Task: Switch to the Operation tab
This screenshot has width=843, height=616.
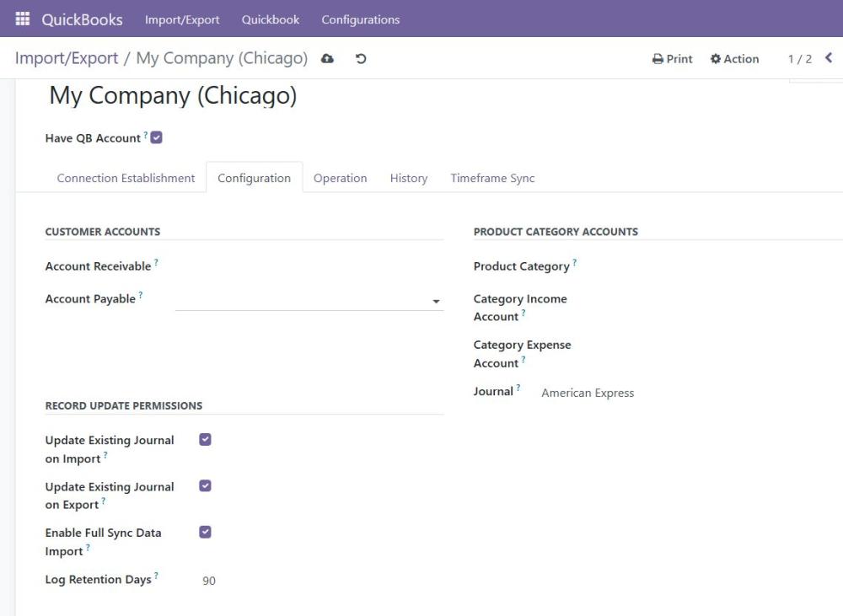Action: tap(341, 178)
